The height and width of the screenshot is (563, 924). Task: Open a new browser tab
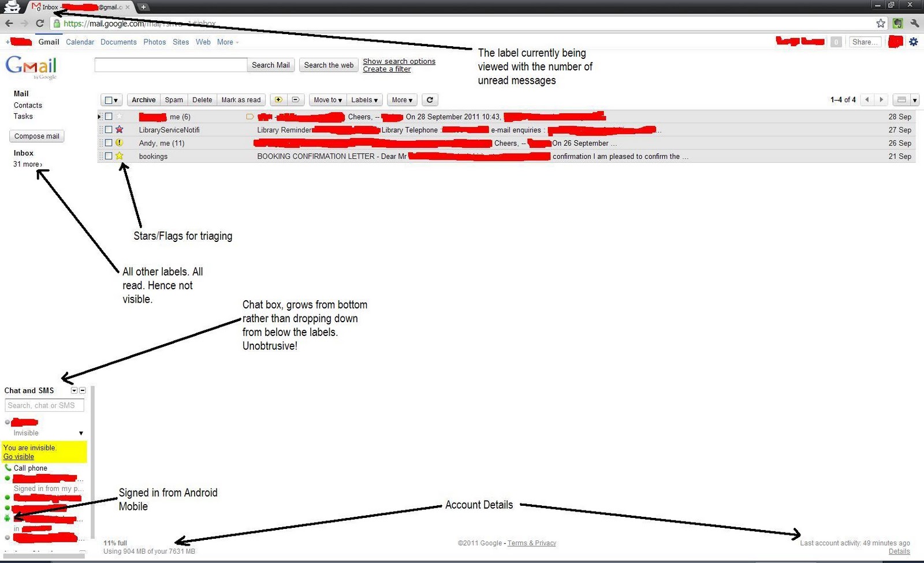pyautogui.click(x=143, y=7)
